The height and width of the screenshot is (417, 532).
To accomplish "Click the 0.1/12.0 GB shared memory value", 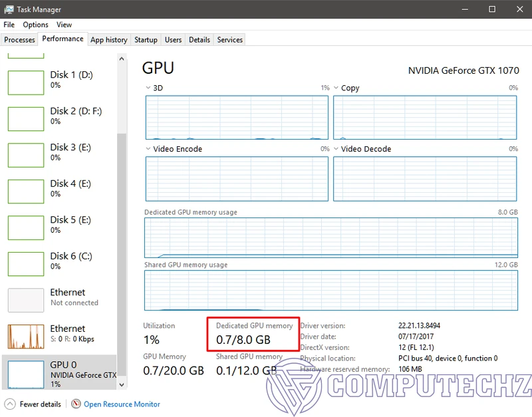I will (x=247, y=370).
